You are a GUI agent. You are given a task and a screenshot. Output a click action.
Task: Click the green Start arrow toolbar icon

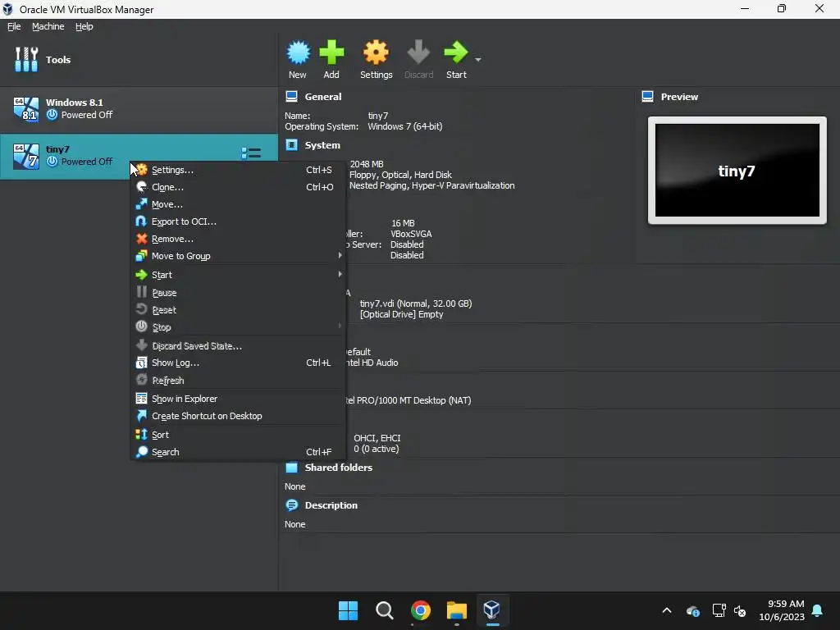456,59
